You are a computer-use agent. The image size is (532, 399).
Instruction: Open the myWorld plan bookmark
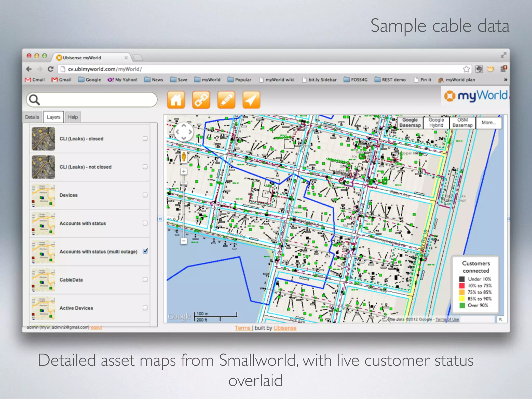(457, 80)
